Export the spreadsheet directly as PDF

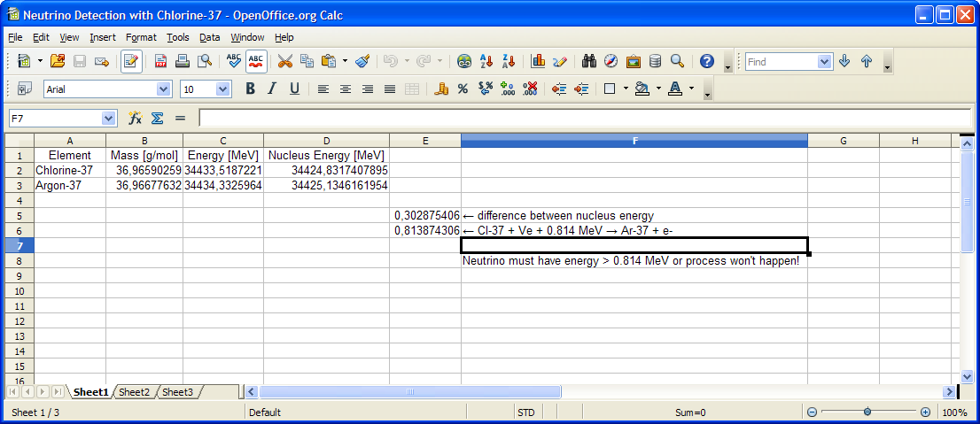click(160, 62)
